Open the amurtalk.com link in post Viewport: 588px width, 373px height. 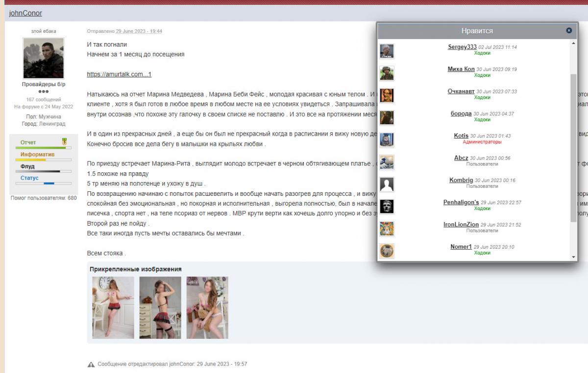(119, 74)
